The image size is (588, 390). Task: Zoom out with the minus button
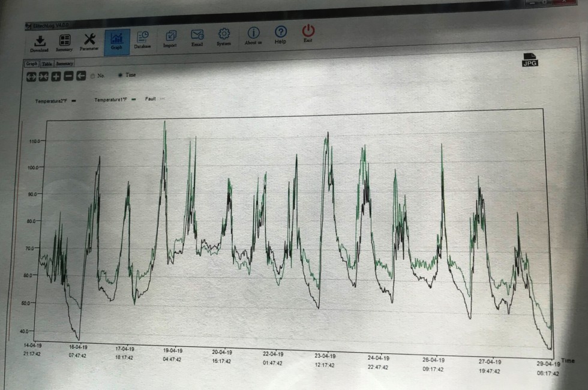[68, 76]
